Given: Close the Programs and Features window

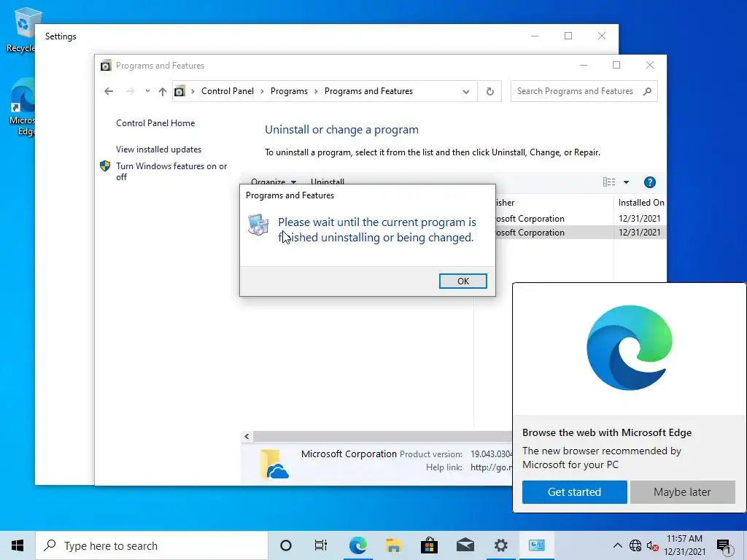Looking at the screenshot, I should click(650, 65).
